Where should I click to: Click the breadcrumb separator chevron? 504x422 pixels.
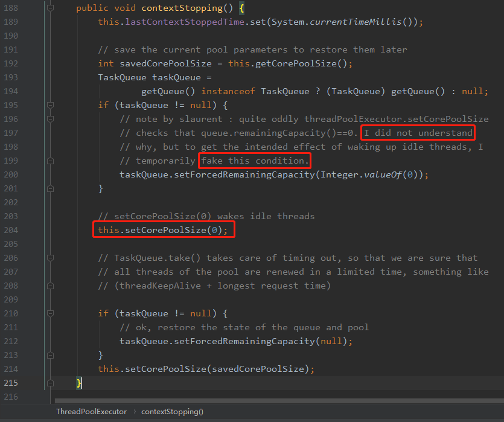135,412
